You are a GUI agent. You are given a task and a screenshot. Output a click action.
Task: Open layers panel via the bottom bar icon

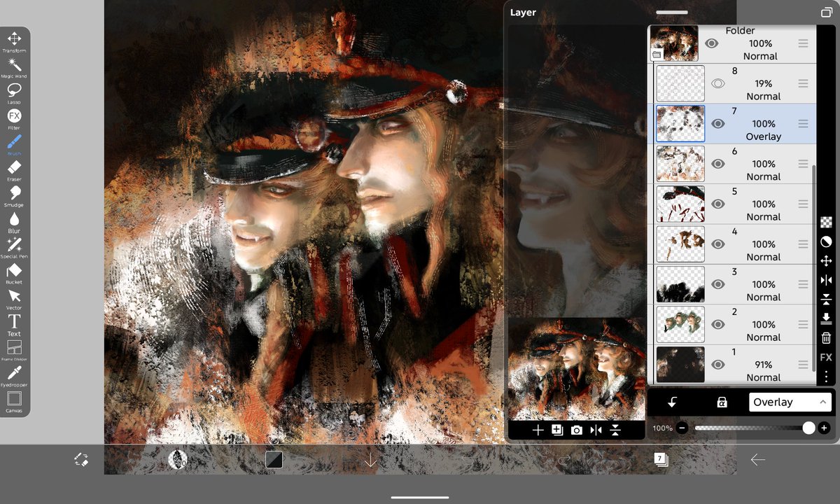(x=661, y=459)
